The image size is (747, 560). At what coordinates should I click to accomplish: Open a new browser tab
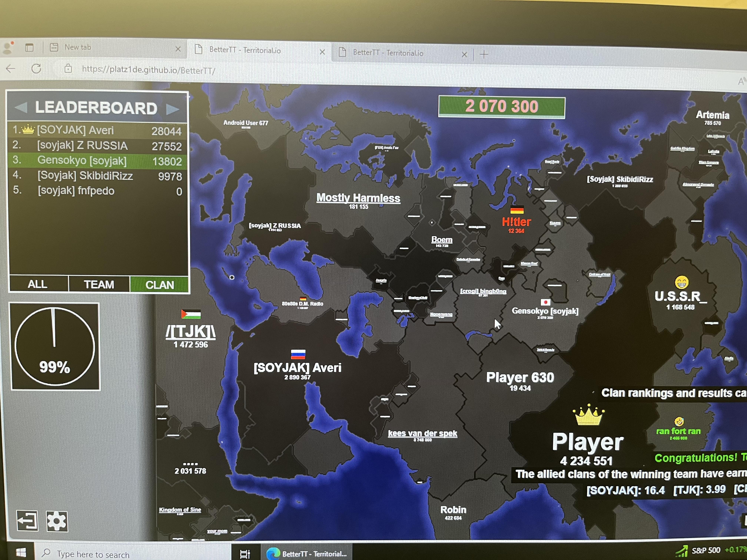click(x=484, y=54)
